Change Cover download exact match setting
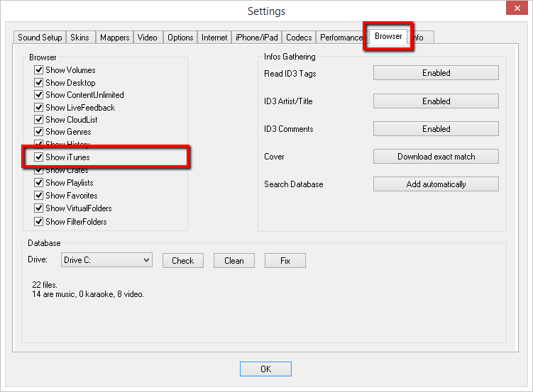This screenshot has width=533, height=392. click(436, 157)
